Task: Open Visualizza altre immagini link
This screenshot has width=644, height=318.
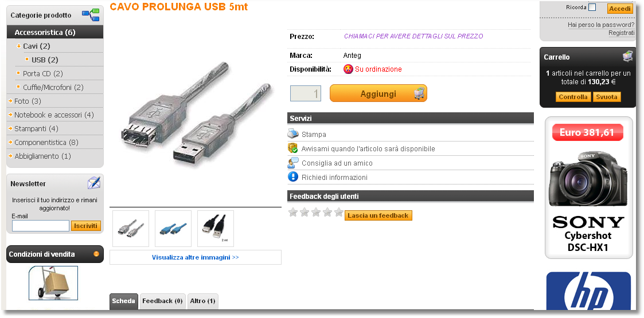Action: point(196,257)
